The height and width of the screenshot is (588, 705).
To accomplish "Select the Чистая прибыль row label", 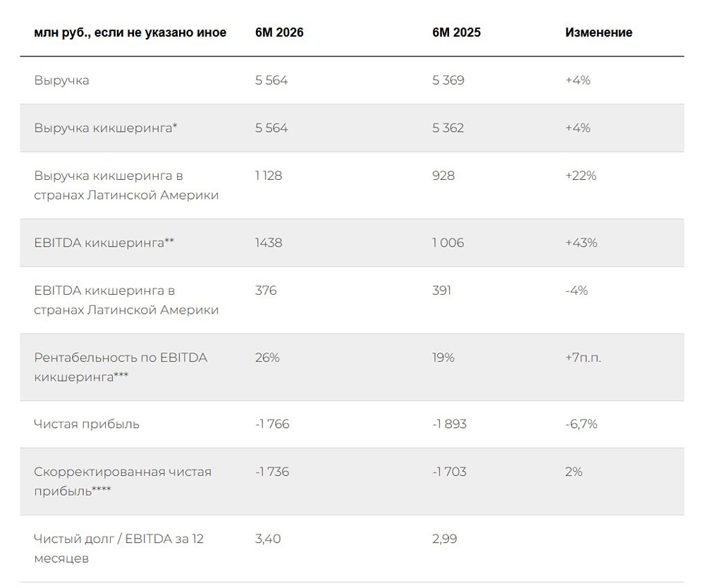I will [87, 424].
